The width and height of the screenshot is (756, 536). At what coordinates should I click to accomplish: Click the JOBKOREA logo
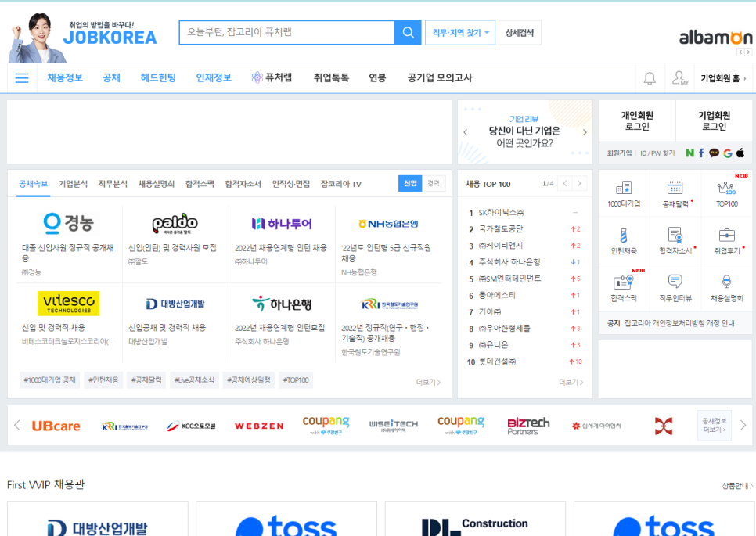coord(110,37)
